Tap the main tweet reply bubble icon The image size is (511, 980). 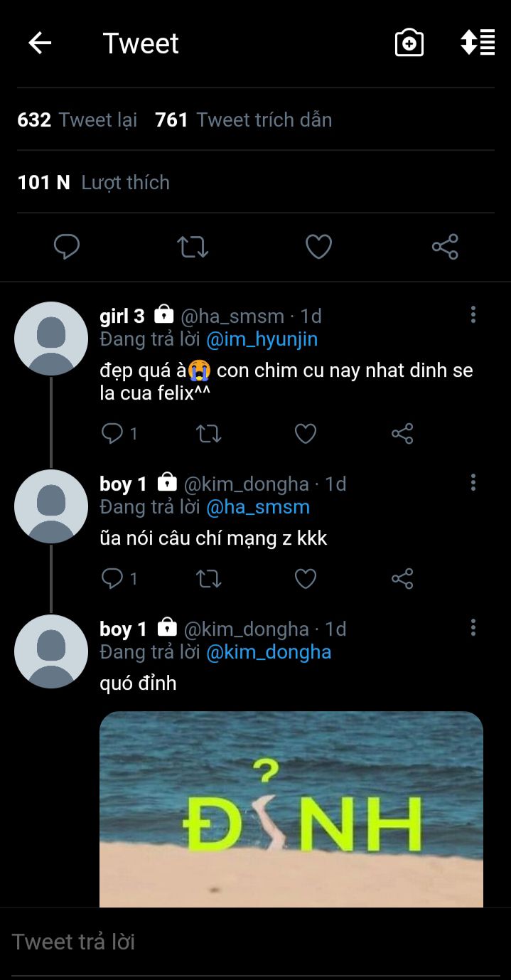(67, 247)
